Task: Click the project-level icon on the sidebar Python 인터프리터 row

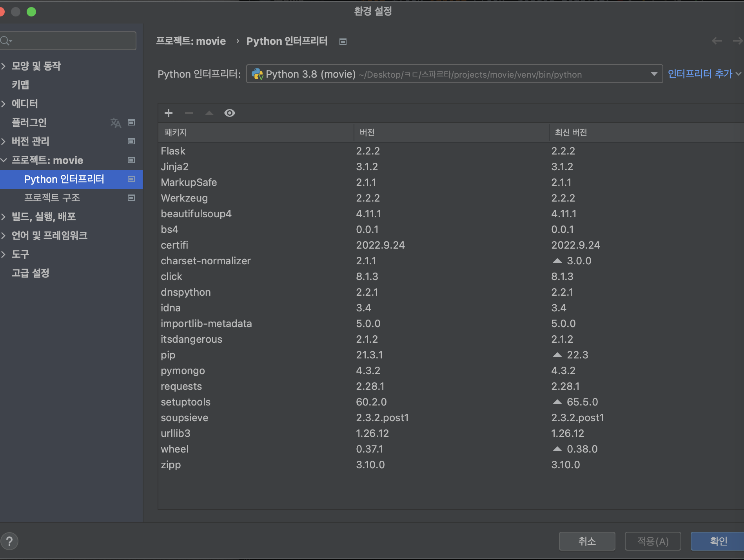Action: pyautogui.click(x=131, y=179)
